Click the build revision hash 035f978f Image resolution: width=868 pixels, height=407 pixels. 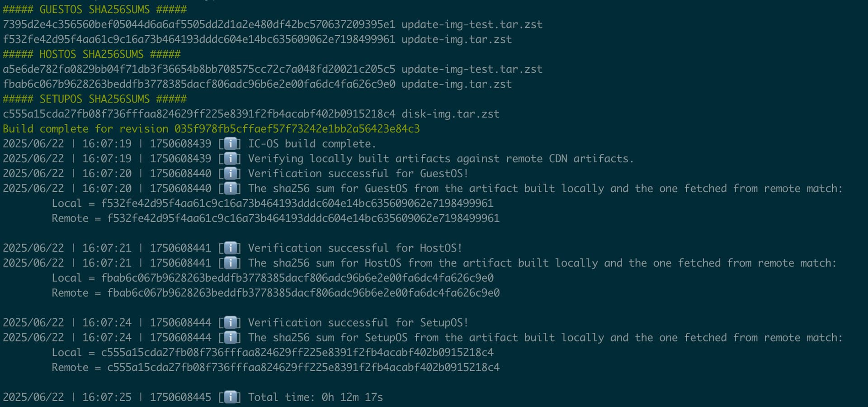point(297,129)
